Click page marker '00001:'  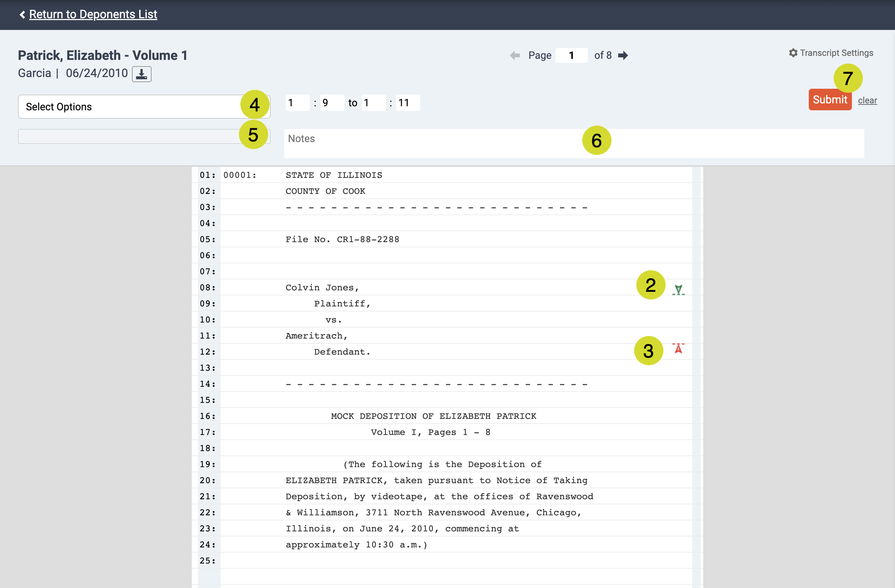point(240,175)
